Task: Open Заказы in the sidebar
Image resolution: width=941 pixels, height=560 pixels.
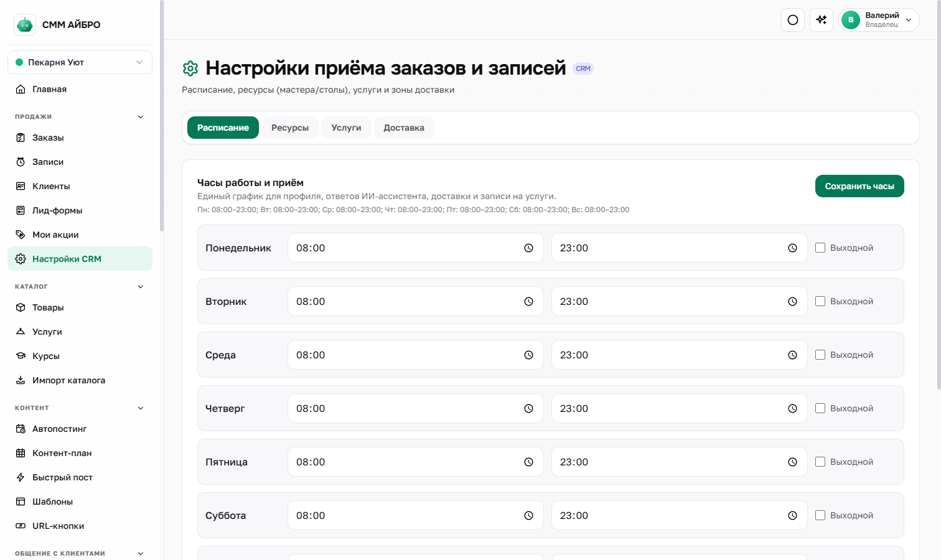Action: [x=80, y=138]
